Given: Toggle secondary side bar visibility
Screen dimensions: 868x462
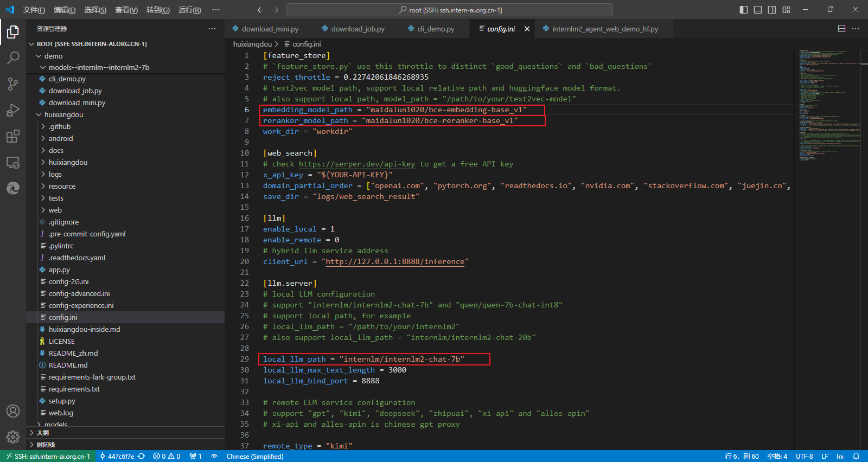Looking at the screenshot, I should coord(772,10).
